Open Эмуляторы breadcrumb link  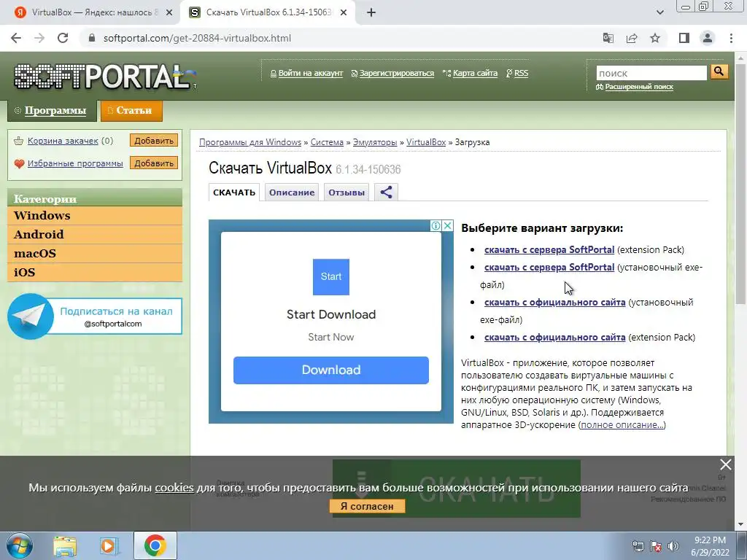374,142
